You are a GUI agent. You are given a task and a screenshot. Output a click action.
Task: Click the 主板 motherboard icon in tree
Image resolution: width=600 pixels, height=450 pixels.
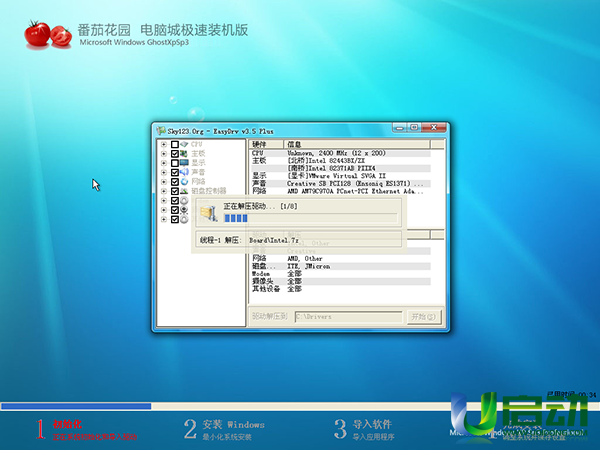[184, 153]
